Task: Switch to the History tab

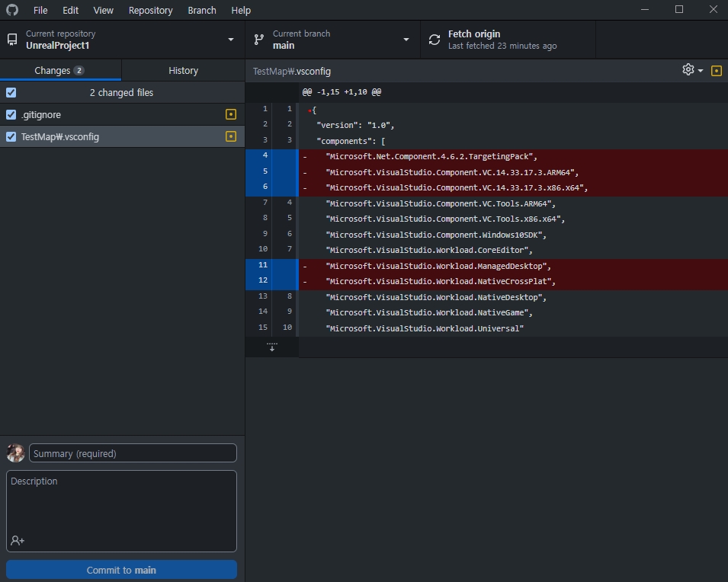Action: 184,71
